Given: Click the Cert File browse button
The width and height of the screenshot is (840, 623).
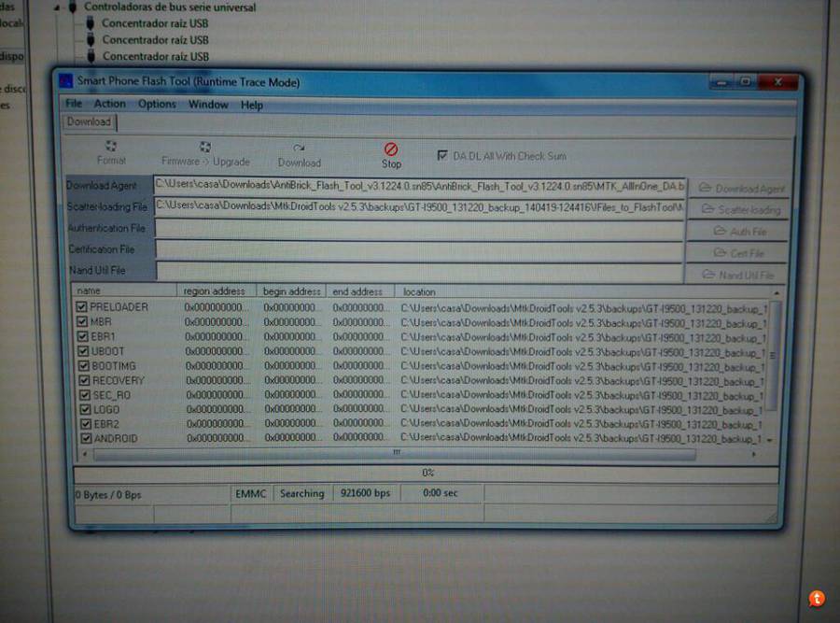Looking at the screenshot, I should (x=739, y=253).
